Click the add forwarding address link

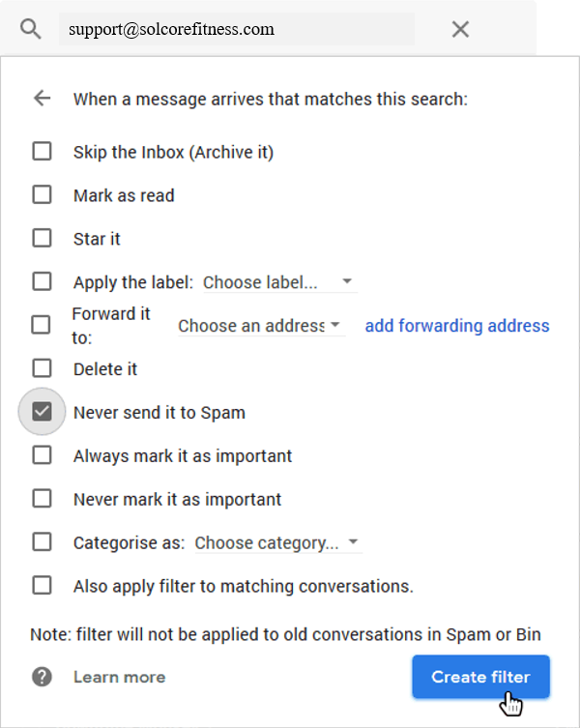457,326
